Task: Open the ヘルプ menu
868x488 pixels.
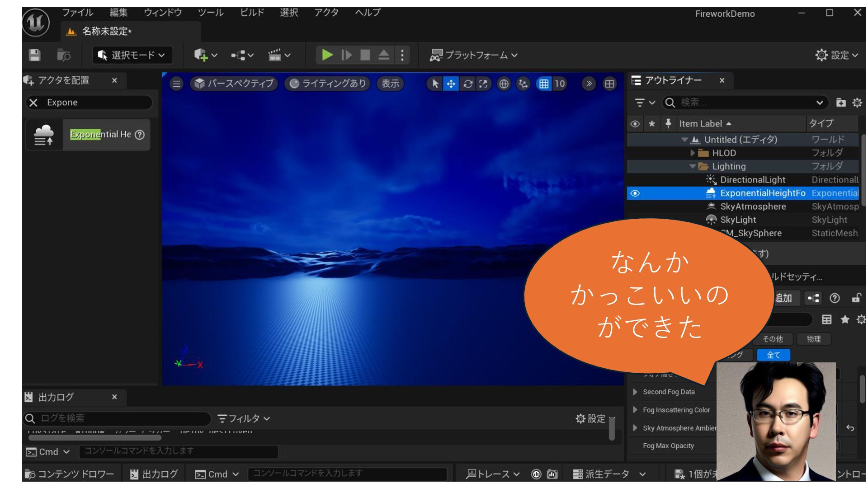Action: pos(368,13)
